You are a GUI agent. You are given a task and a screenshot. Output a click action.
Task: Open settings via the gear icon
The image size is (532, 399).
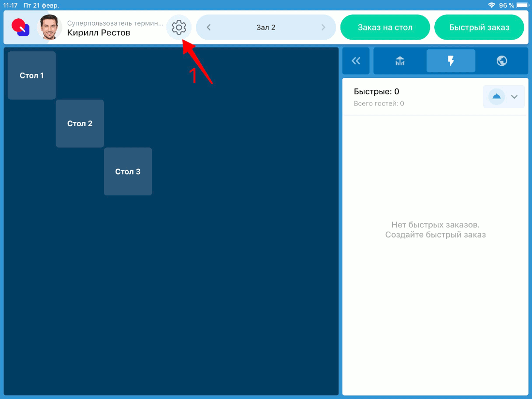pos(179,27)
